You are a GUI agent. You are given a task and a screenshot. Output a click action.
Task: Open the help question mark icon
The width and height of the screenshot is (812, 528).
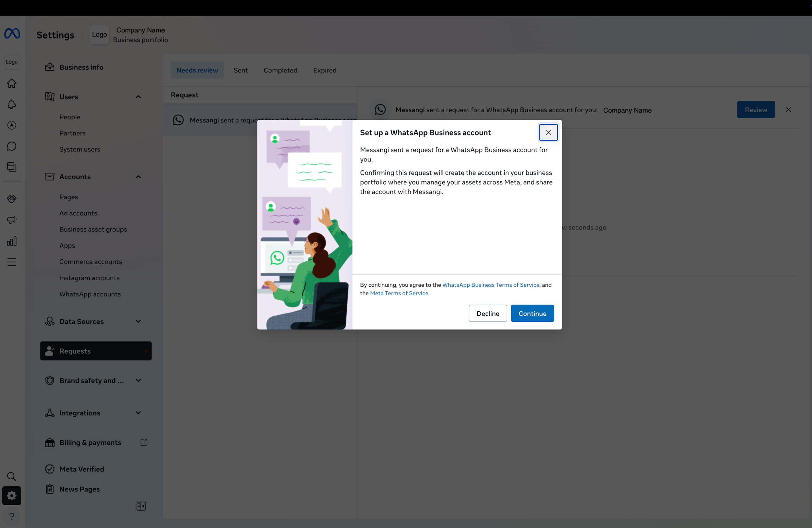pos(12,516)
